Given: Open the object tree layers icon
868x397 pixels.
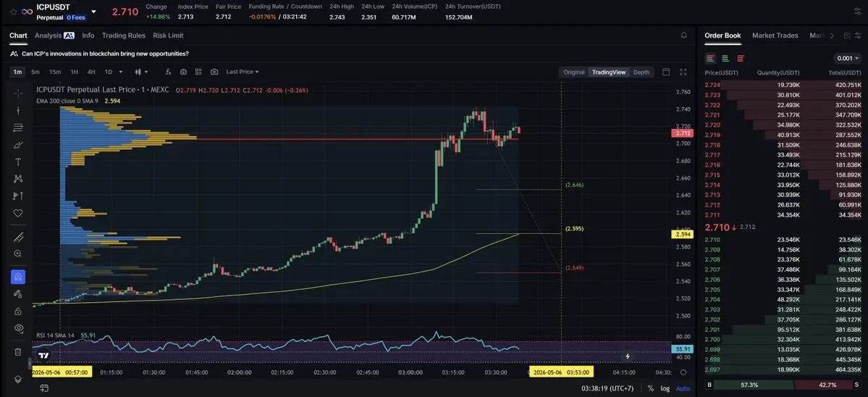Looking at the screenshot, I should click(17, 380).
